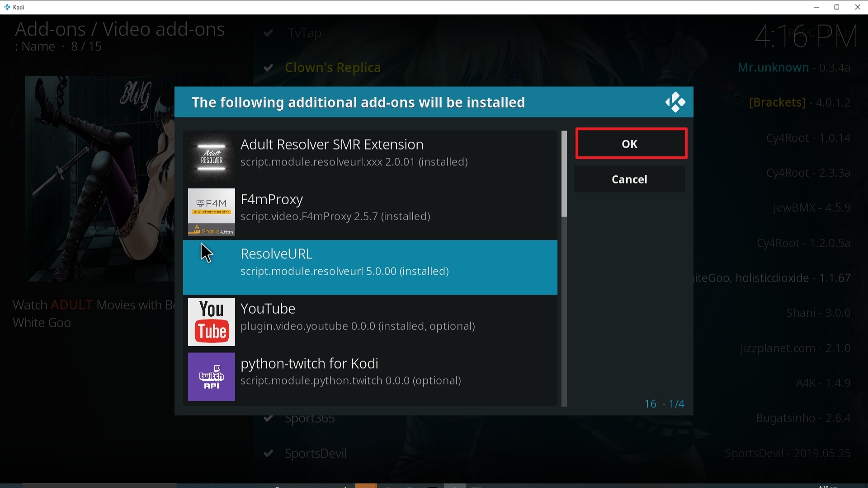Click the checkmark next to Sport365
Image resolution: width=868 pixels, height=488 pixels.
click(269, 418)
